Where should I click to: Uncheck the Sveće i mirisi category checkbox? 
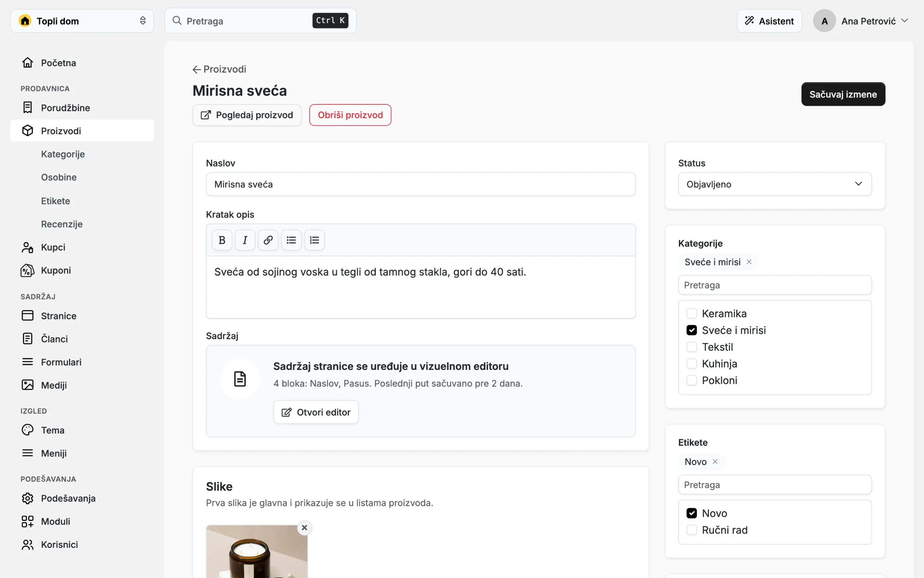692,330
